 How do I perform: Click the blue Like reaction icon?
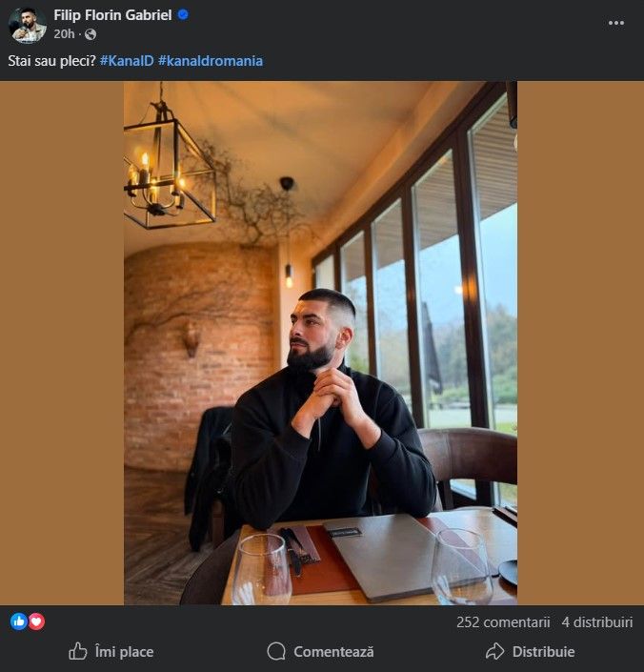[19, 621]
